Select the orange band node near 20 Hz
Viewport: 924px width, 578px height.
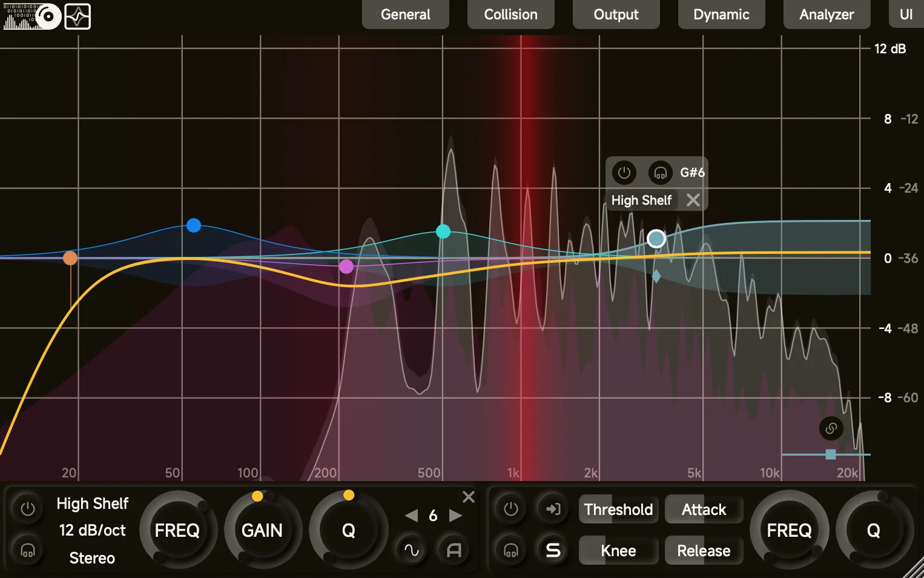(x=70, y=258)
